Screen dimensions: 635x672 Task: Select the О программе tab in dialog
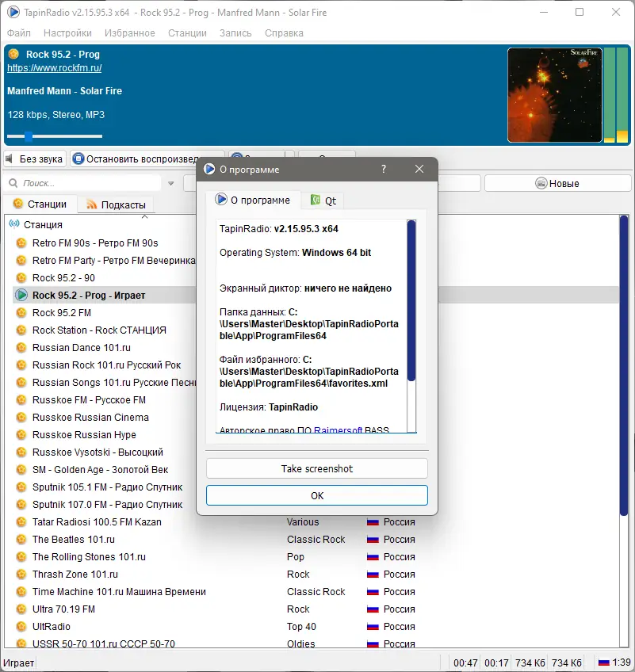coord(253,200)
